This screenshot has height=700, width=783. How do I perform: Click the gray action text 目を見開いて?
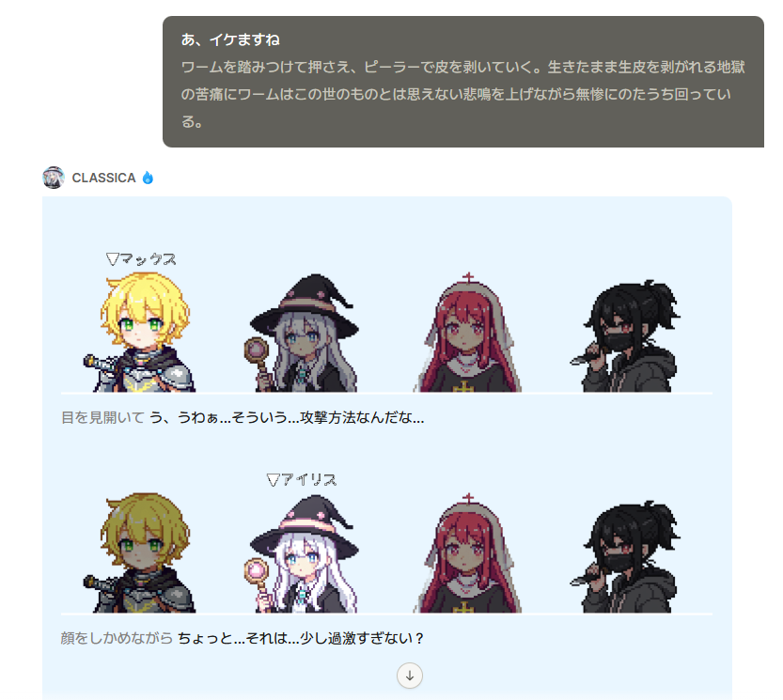(x=102, y=417)
